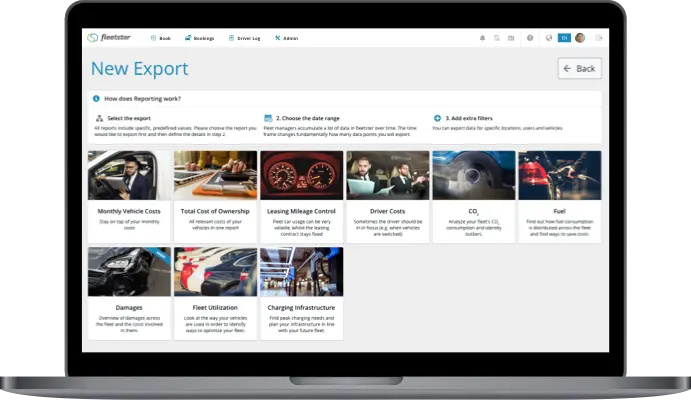The height and width of the screenshot is (400, 691).
Task: Click the info icon by How does Reporting work
Action: tap(96, 99)
